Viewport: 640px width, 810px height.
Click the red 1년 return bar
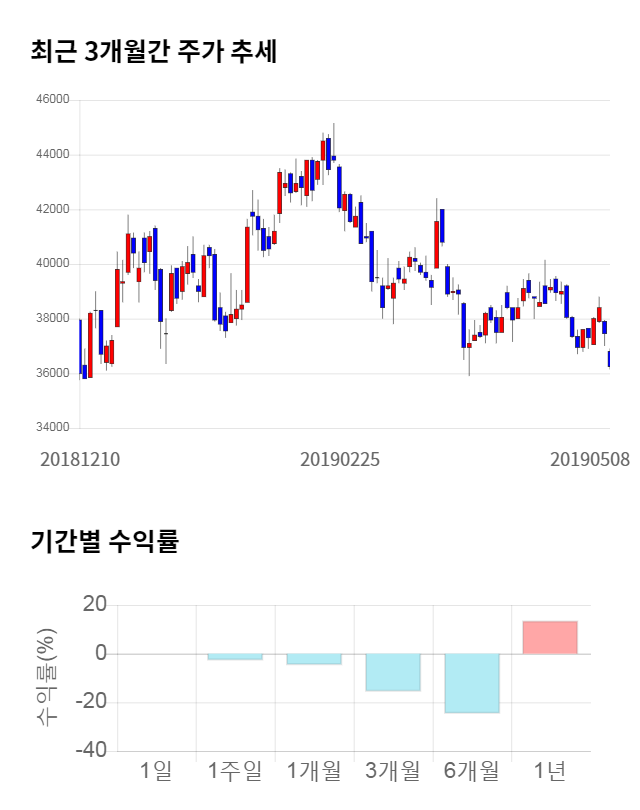point(550,638)
